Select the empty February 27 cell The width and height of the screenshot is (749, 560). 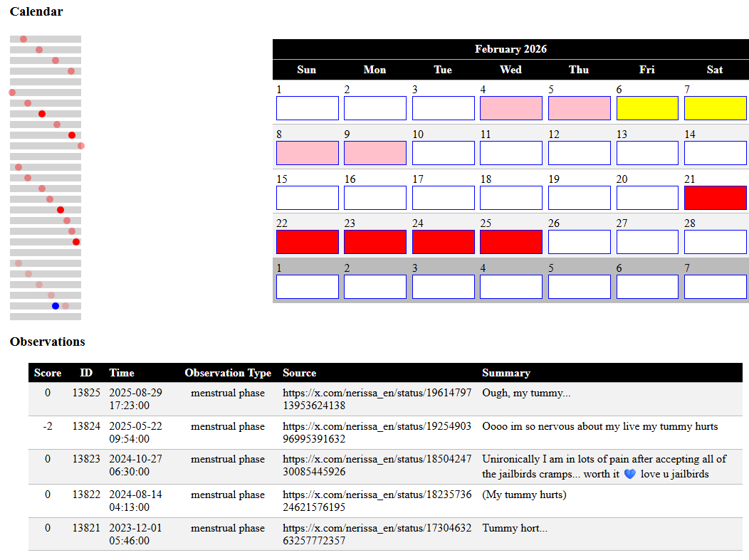click(647, 242)
